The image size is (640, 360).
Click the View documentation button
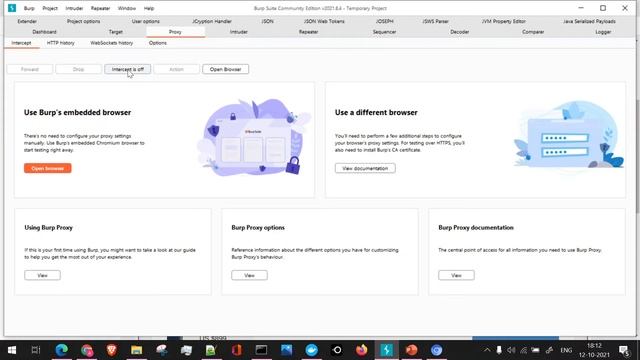pyautogui.click(x=365, y=168)
